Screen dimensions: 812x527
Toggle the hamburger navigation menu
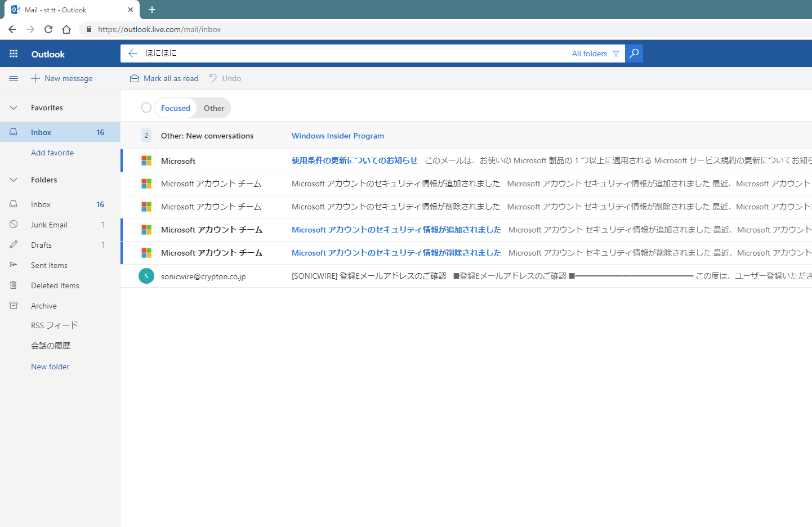point(14,78)
